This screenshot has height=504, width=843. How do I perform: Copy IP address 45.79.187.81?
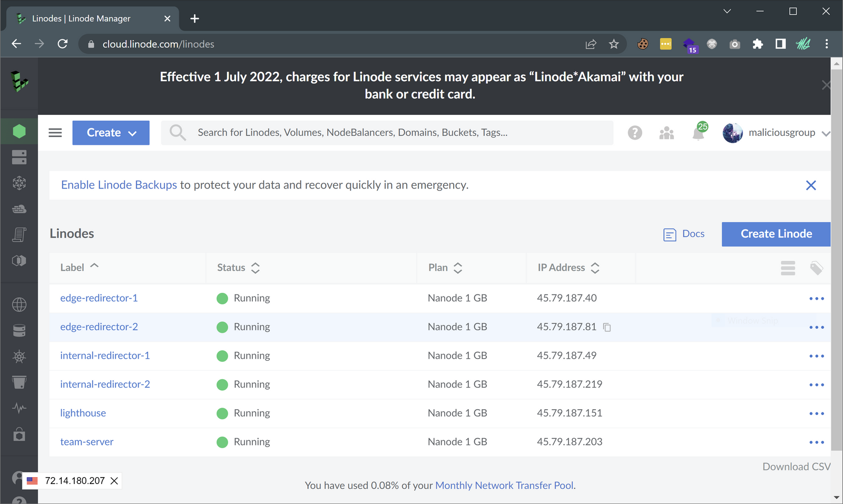coord(607,327)
